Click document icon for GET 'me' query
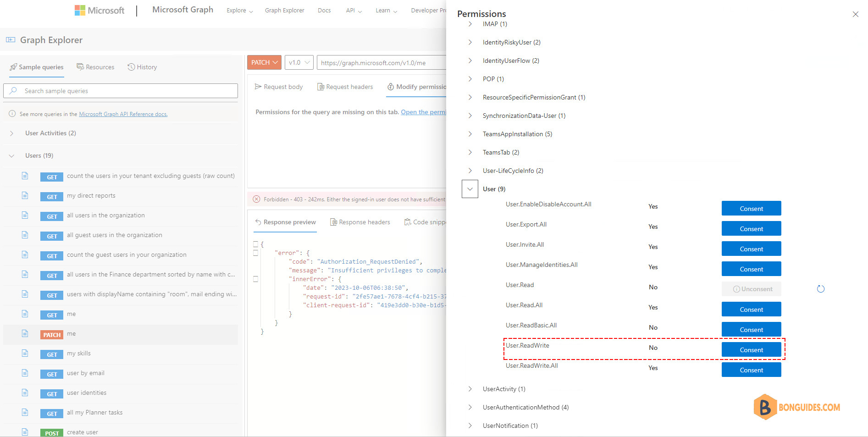The width and height of the screenshot is (868, 437). (x=25, y=314)
